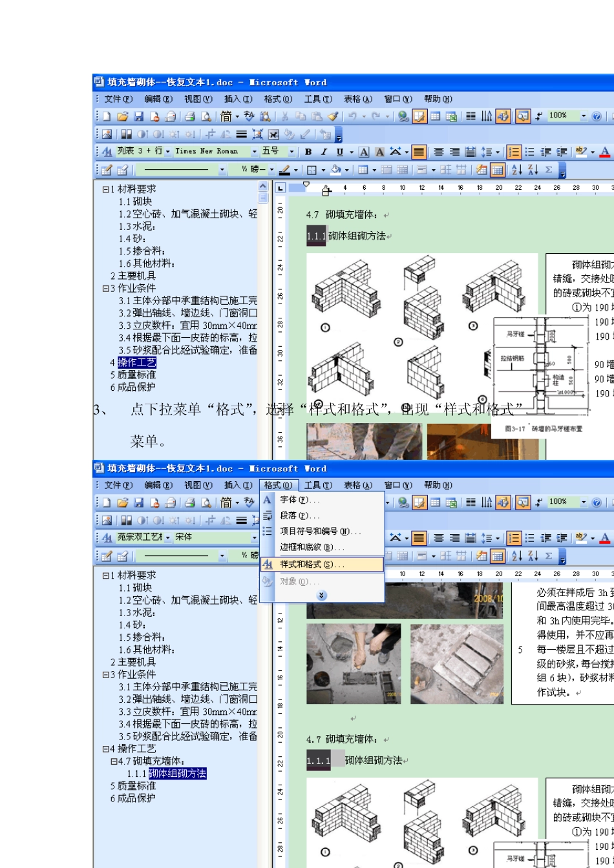Open line weight ½ 磅 dropdown, upper window

pos(271,170)
